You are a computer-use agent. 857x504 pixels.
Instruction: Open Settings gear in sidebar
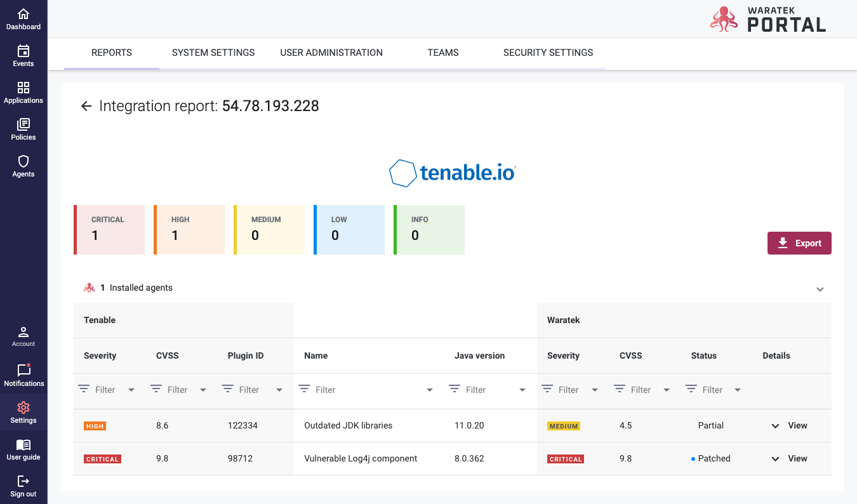pyautogui.click(x=23, y=408)
